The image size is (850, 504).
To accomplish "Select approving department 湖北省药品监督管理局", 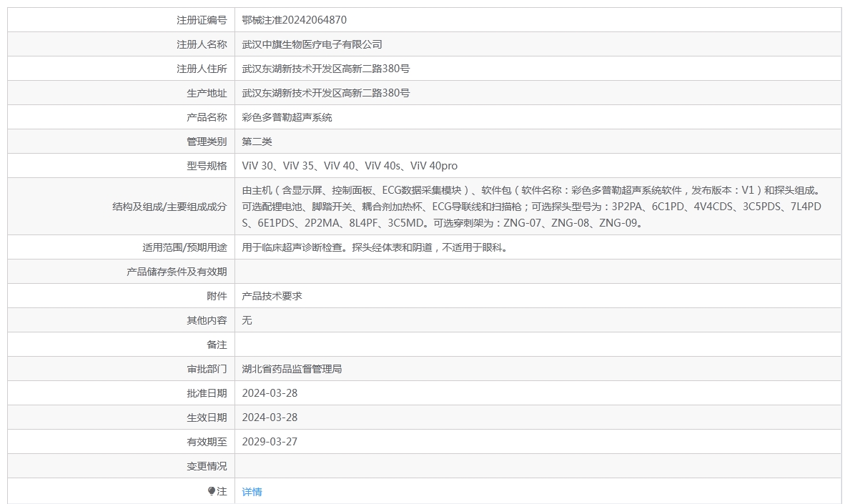I will click(292, 369).
